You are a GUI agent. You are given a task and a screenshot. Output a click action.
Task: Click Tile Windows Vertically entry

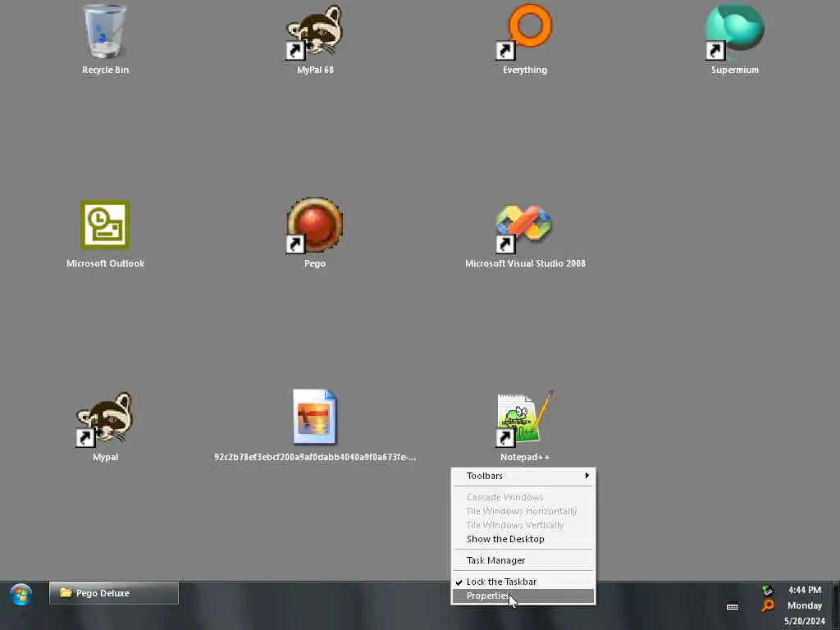tap(523, 525)
